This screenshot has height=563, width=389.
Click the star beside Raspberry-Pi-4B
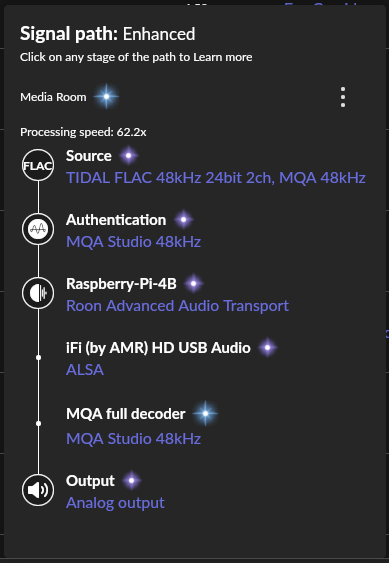(194, 284)
